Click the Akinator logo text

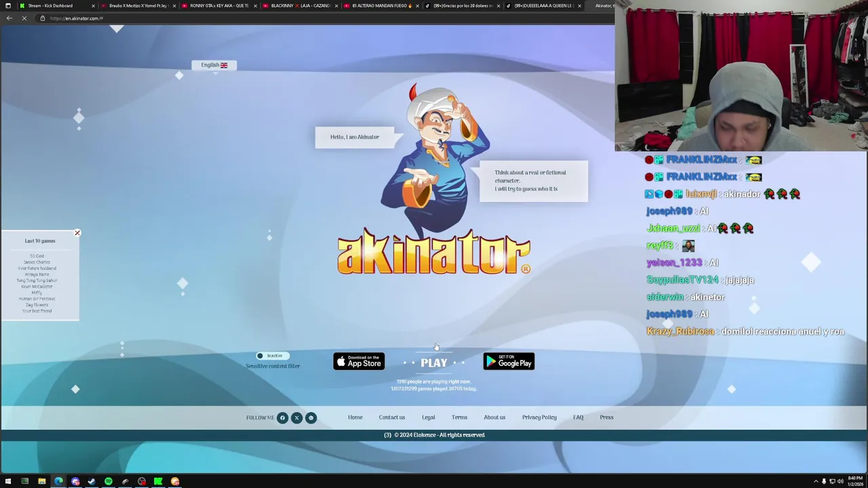pyautogui.click(x=434, y=252)
